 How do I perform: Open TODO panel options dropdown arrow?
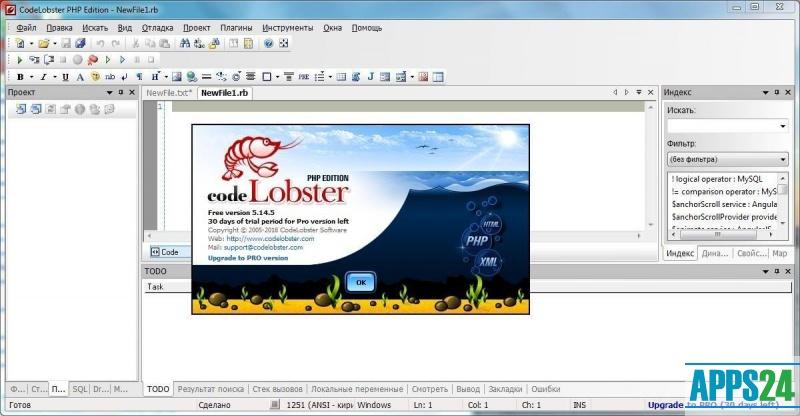point(765,272)
